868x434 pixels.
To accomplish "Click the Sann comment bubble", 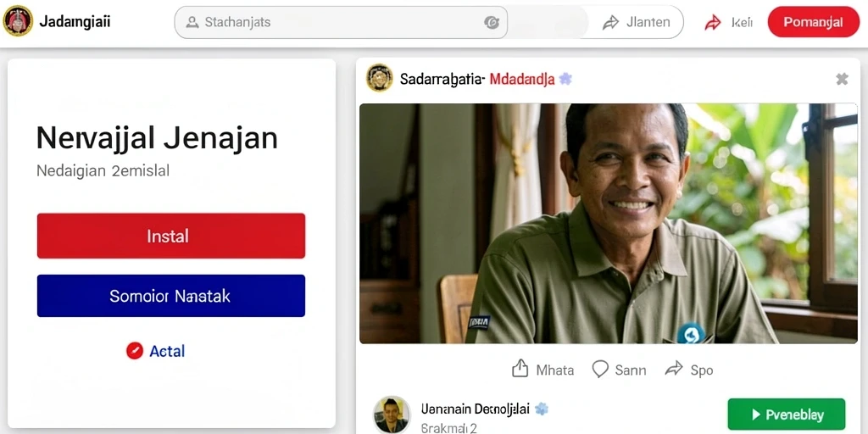I will [x=600, y=370].
